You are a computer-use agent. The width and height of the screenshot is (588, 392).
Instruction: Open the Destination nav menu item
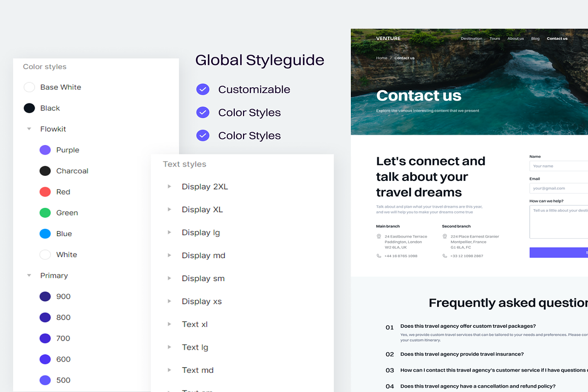(x=471, y=39)
